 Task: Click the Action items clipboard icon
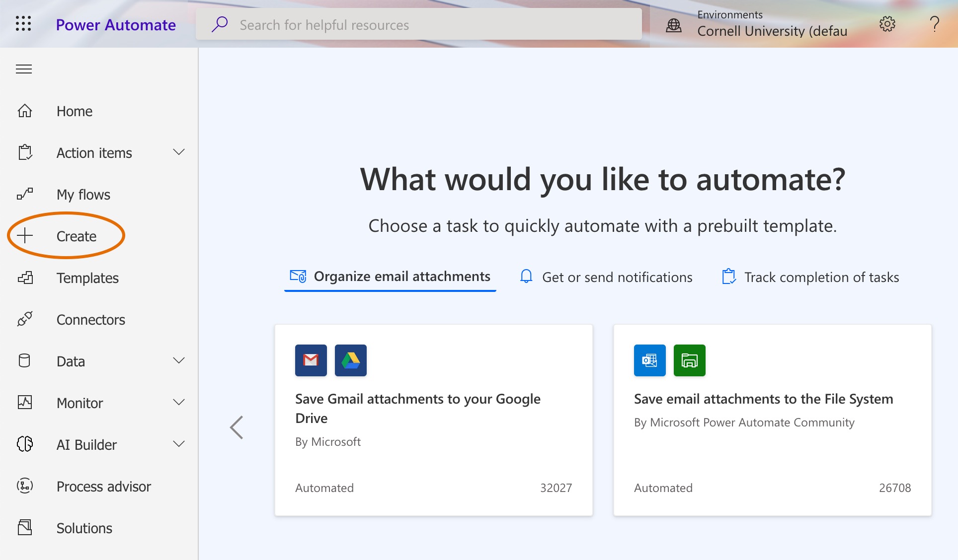[25, 152]
